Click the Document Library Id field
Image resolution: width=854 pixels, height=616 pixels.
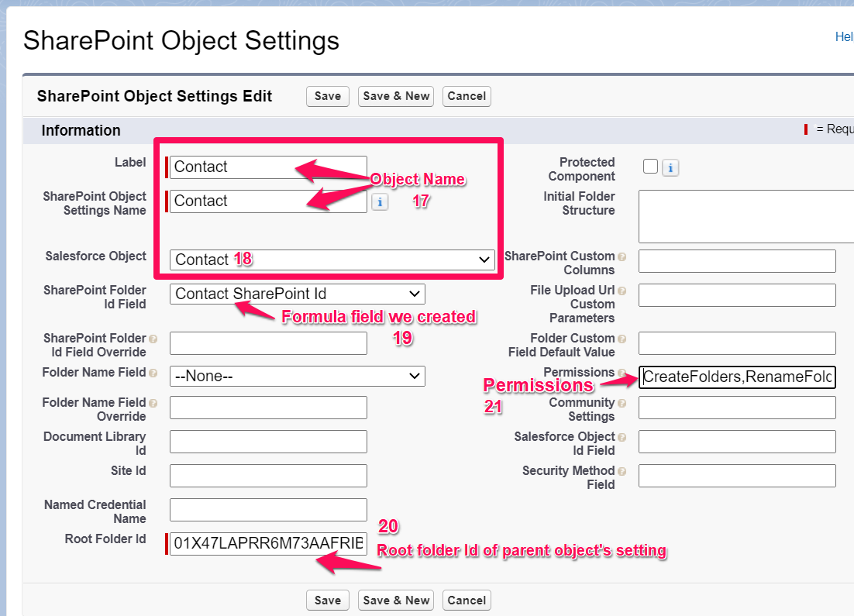point(268,442)
